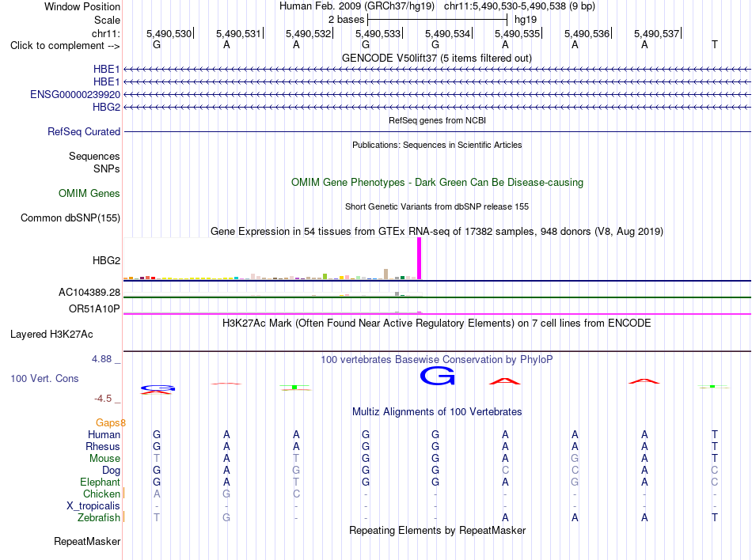
Task: Click the 'Human Feb. 2009 (GRCh37/hg19)' heading
Action: pyautogui.click(x=357, y=6)
